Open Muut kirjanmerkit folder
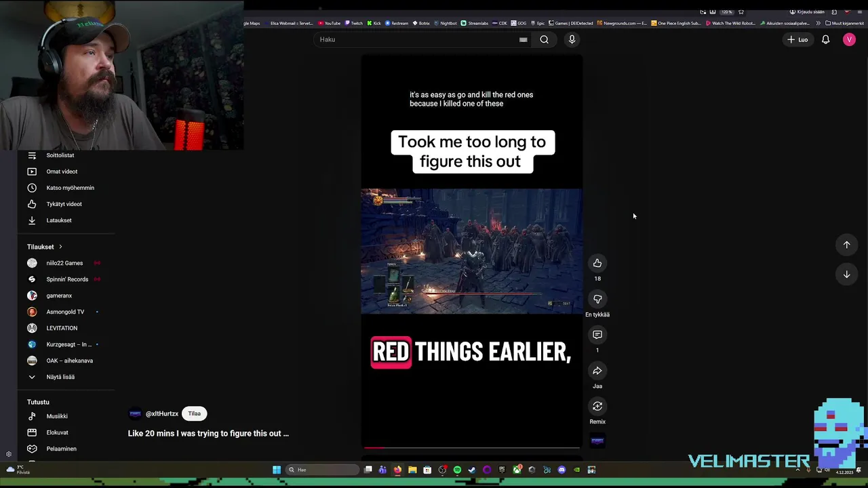The width and height of the screenshot is (868, 488). point(844,23)
